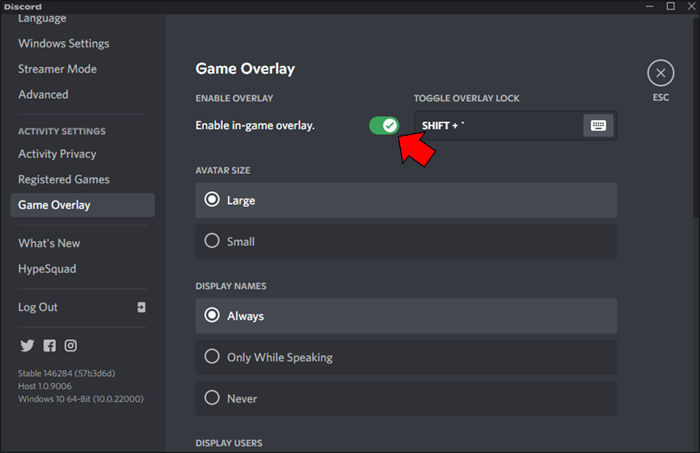Select Small avatar size
The width and height of the screenshot is (700, 453).
[212, 241]
